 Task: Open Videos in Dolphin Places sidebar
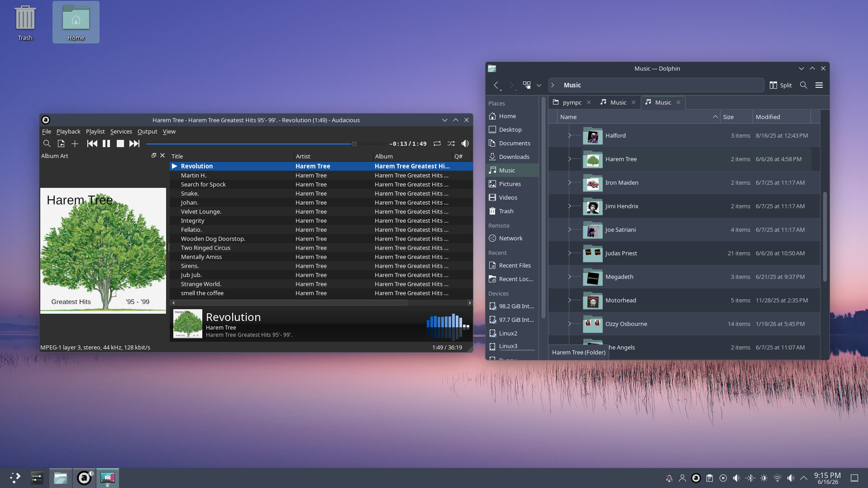[512, 197]
